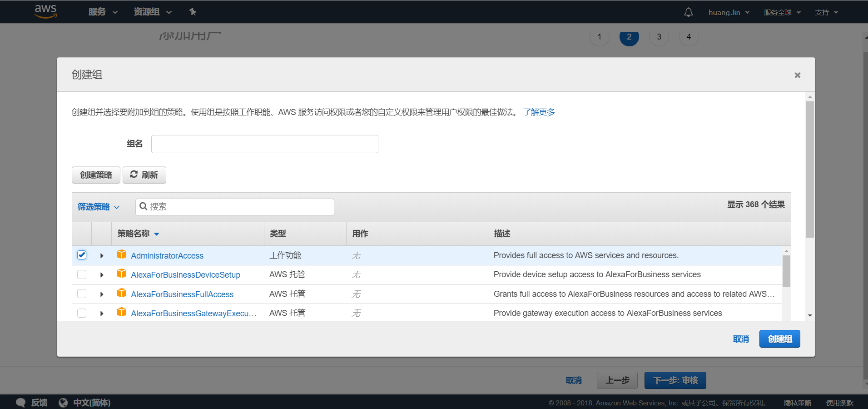
Task: Click the policy table scrollbar thumb
Action: [x=786, y=271]
